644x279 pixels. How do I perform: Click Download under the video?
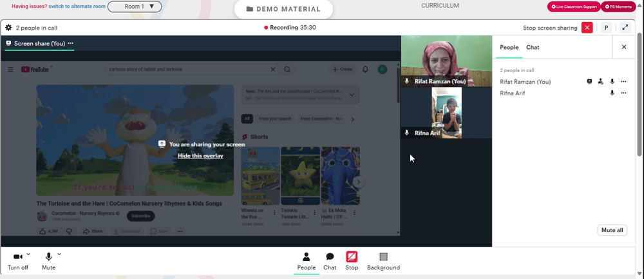click(x=126, y=231)
